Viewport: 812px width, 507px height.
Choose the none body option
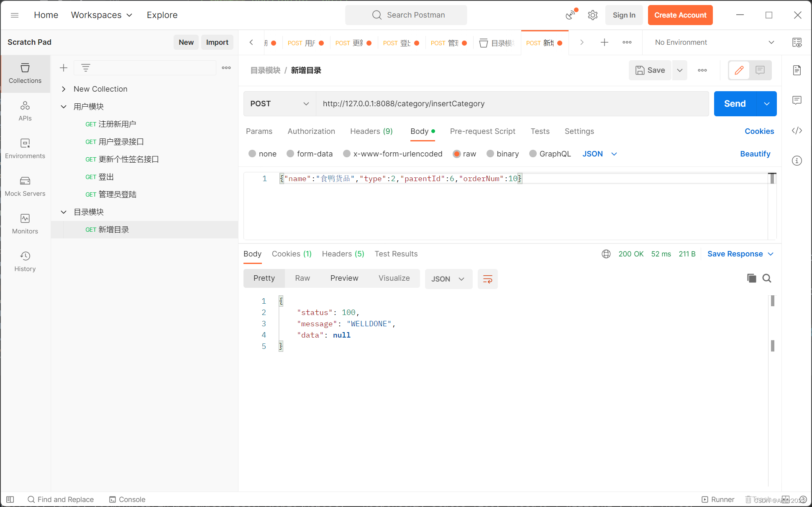tap(252, 154)
